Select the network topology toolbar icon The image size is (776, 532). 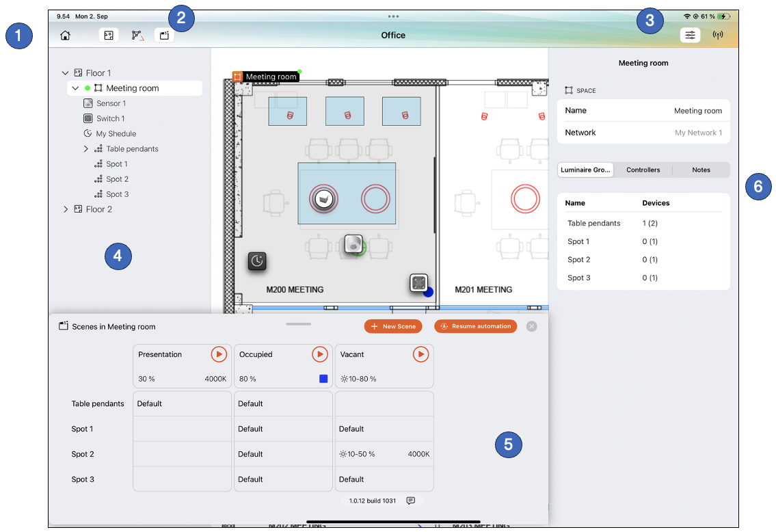coord(137,34)
